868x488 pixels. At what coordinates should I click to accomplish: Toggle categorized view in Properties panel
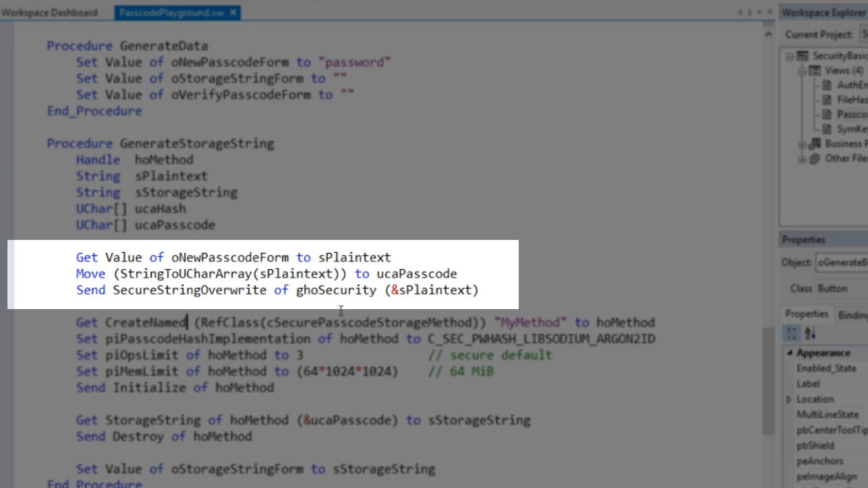click(x=792, y=333)
